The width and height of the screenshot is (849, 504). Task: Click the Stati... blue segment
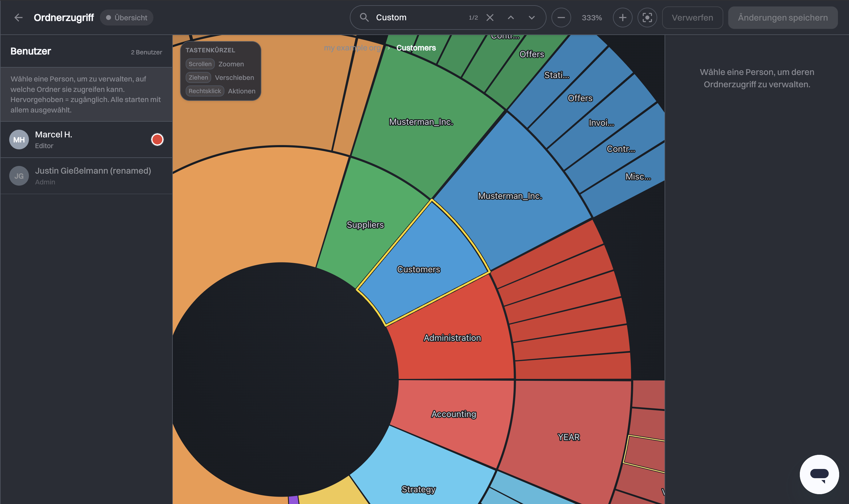[557, 75]
